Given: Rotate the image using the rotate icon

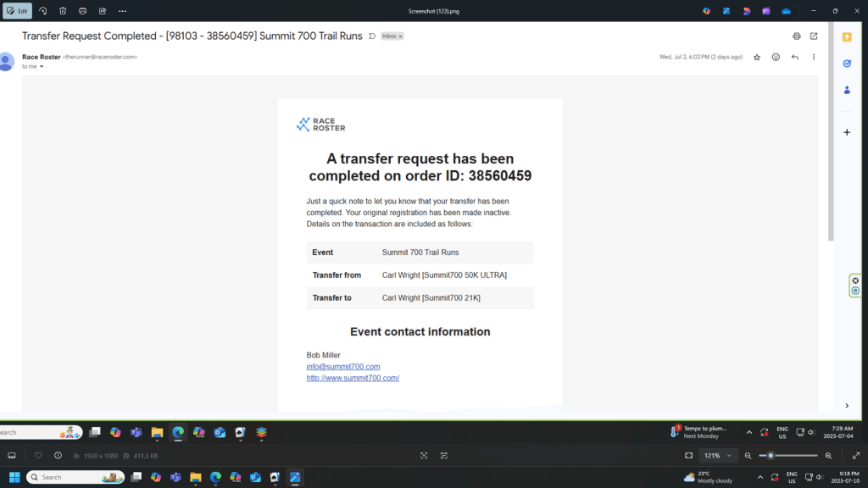Looking at the screenshot, I should tap(42, 11).
